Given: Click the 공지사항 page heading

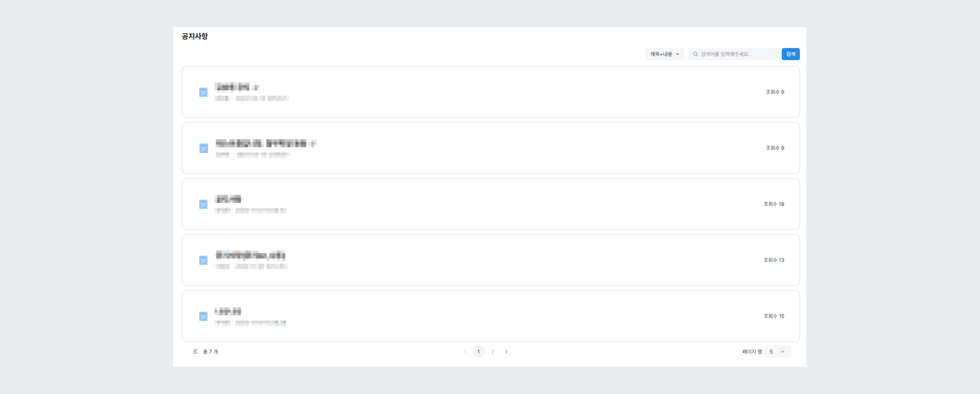Looking at the screenshot, I should 195,36.
